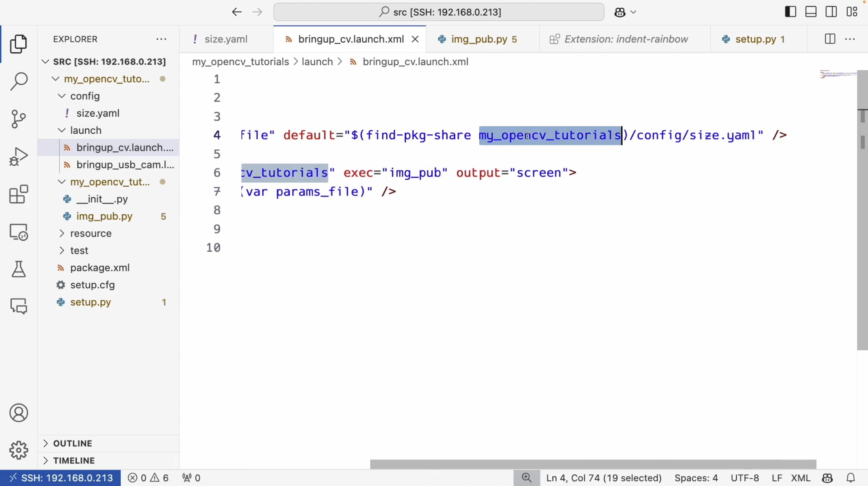Toggle the bottom panel visibility
The height and width of the screenshot is (486, 868).
coord(811,12)
